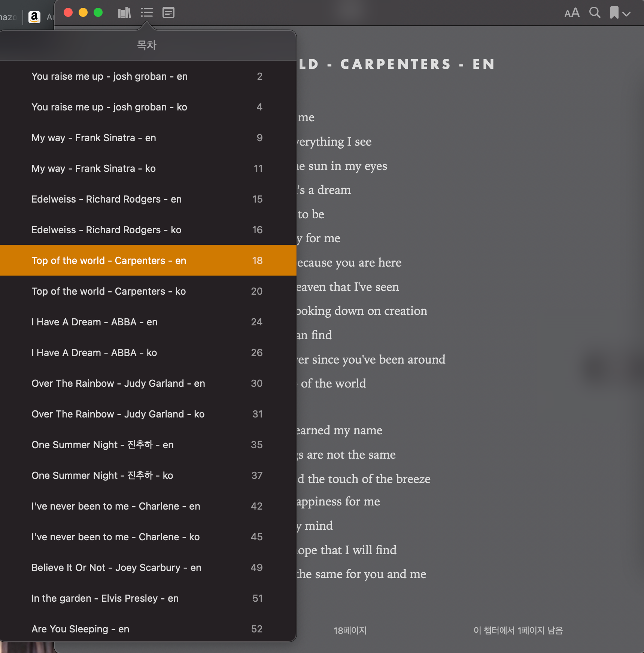Open I've never been to me - Charlene - ko
The width and height of the screenshot is (644, 653).
148,537
